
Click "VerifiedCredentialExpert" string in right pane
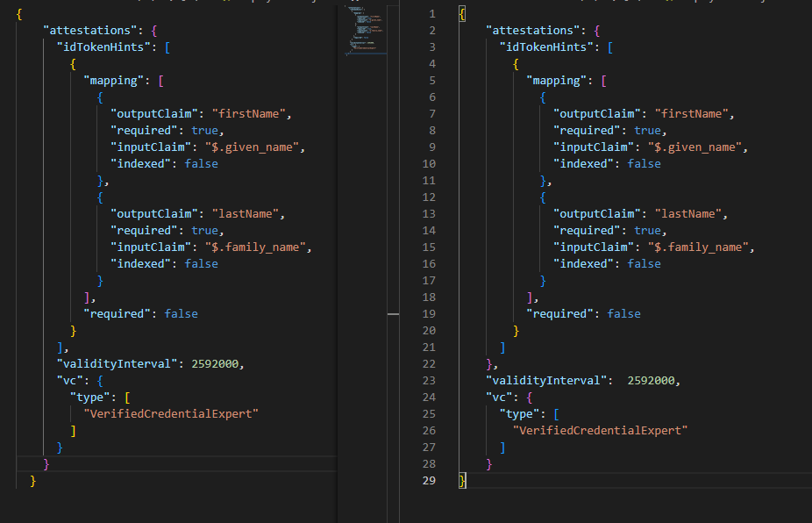click(x=601, y=430)
